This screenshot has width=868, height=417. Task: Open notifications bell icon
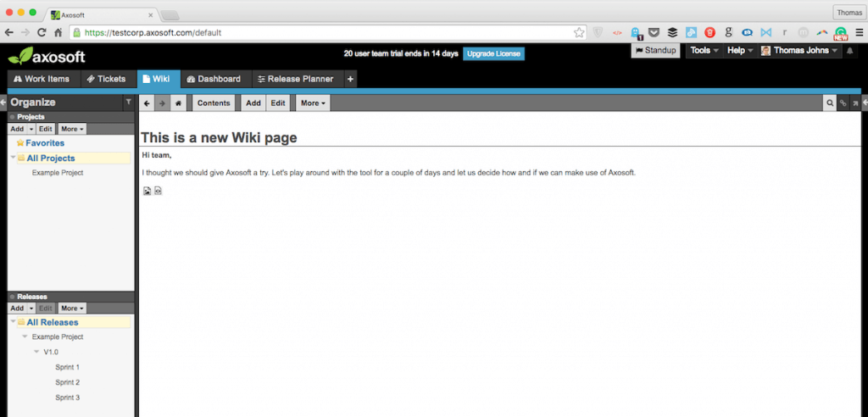[x=850, y=51]
